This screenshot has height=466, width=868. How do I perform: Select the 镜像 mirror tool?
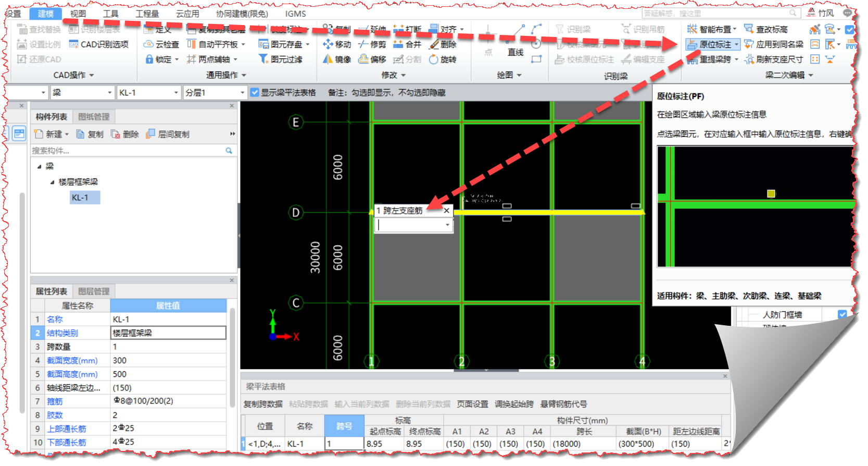(337, 59)
